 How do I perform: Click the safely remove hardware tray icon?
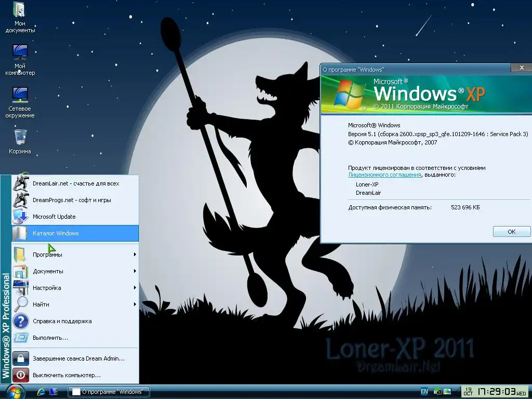pyautogui.click(x=437, y=392)
